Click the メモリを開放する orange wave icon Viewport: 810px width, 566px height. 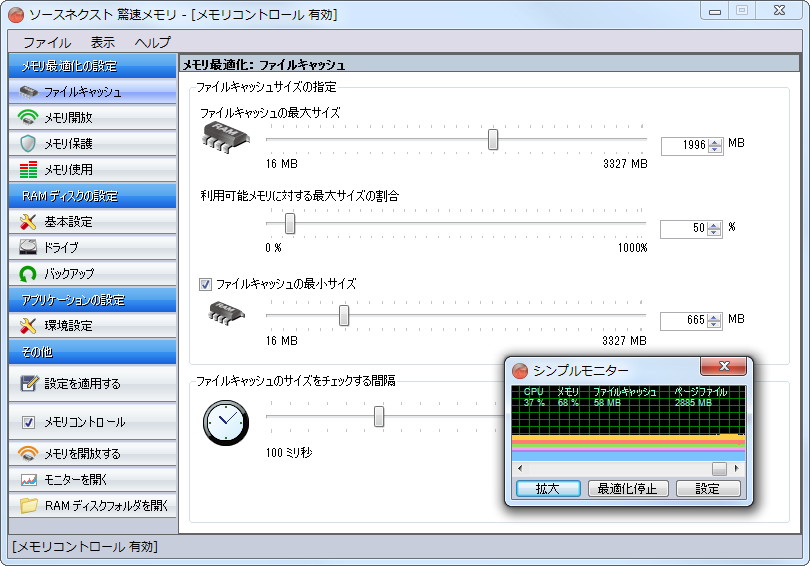[x=28, y=453]
